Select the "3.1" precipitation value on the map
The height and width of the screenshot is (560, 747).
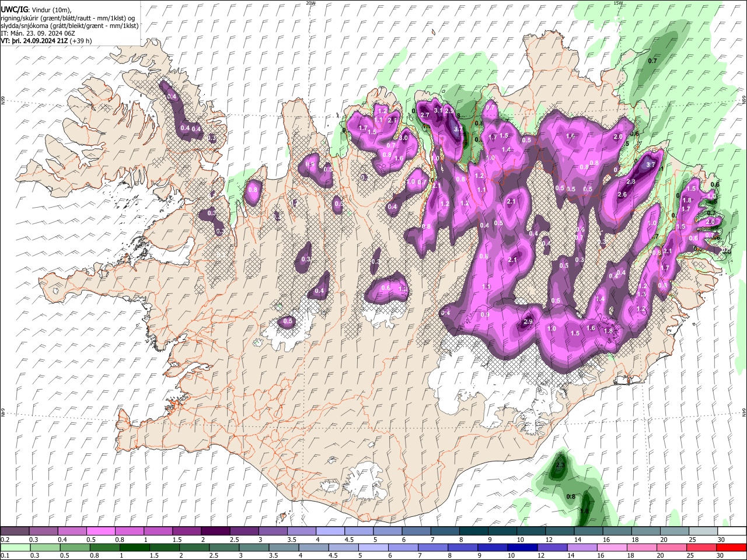439,110
